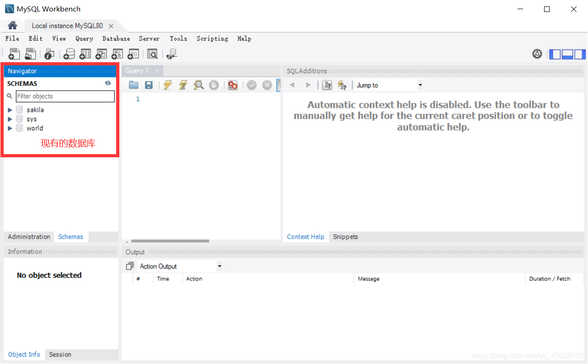This screenshot has width=588, height=364.
Task: Copy icon next to Action Output
Action: [x=130, y=266]
